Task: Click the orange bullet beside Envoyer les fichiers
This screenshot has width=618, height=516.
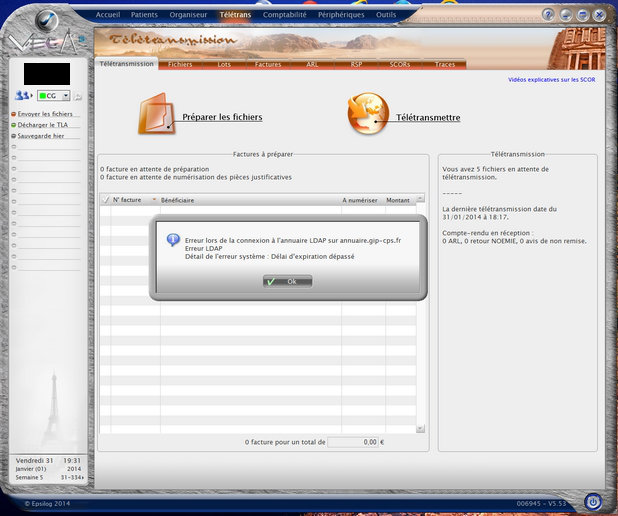Action: (13, 114)
